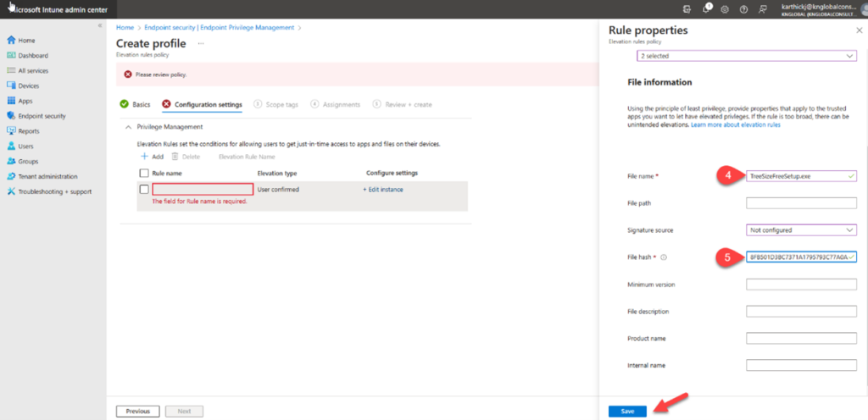The width and height of the screenshot is (868, 420).
Task: Click the File hash info icon
Action: [663, 257]
